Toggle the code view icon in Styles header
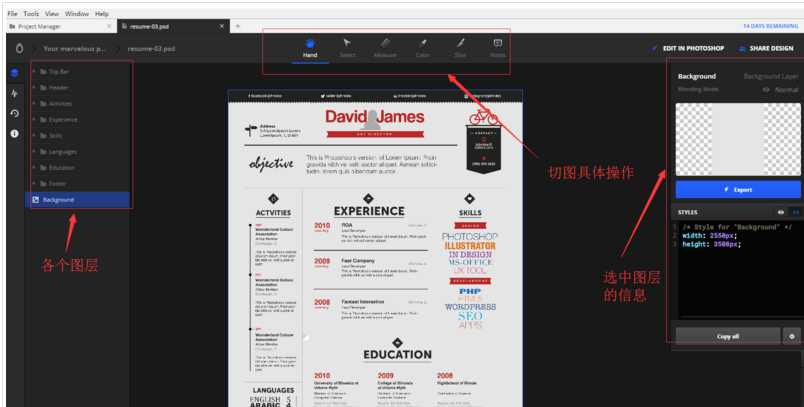Viewport: 804px width, 407px height. (795, 212)
